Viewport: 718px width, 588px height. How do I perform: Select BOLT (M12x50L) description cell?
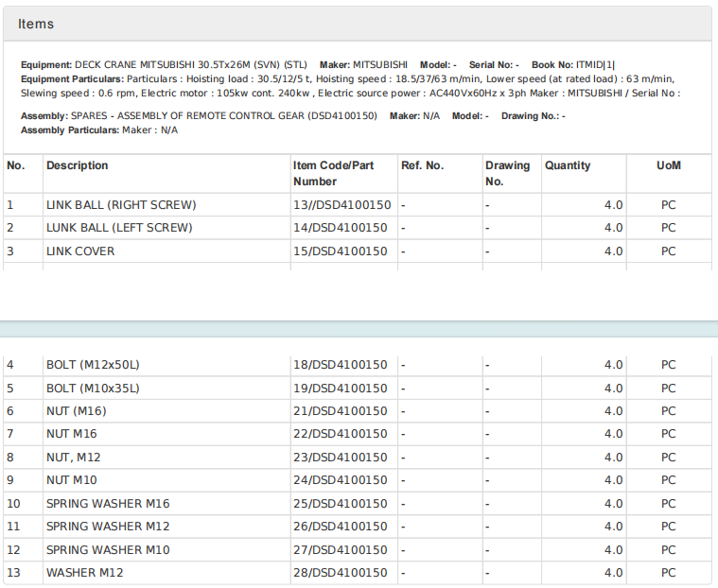[93, 365]
